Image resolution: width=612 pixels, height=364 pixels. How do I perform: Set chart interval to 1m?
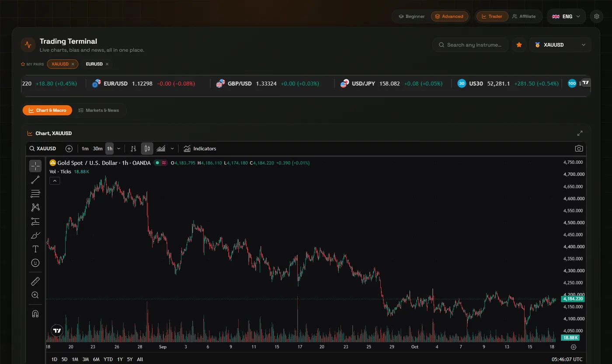(x=85, y=149)
